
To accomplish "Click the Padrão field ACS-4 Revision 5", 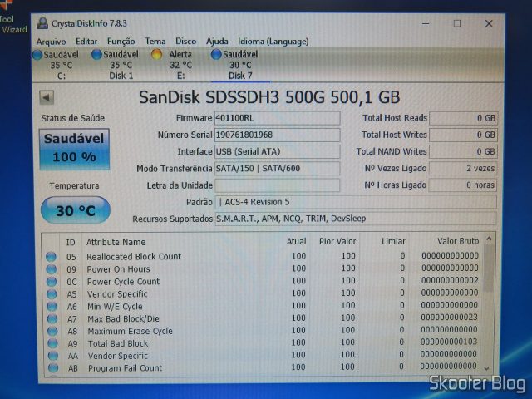I will pyautogui.click(x=356, y=202).
